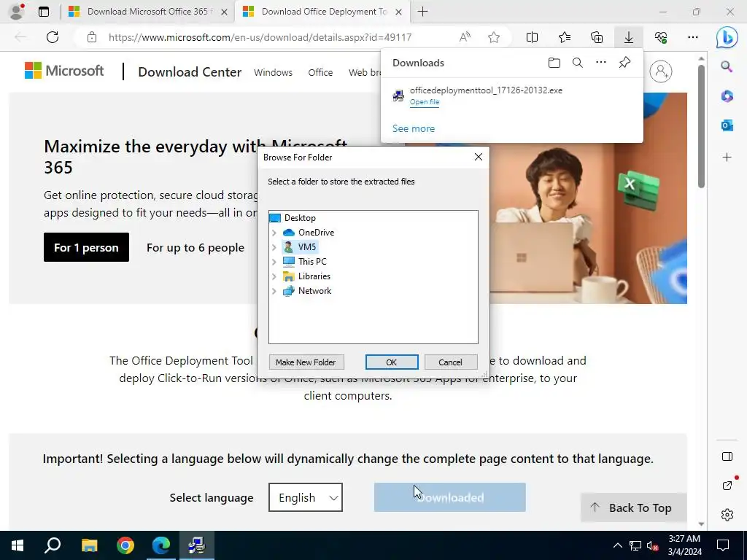The height and width of the screenshot is (560, 747).
Task: Open taskbar search magnifier
Action: (53, 545)
